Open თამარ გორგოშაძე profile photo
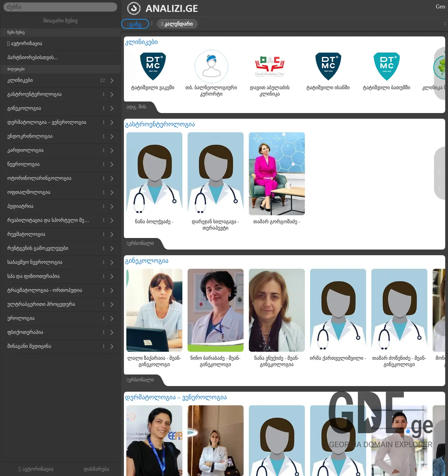448x476 pixels. (276, 173)
